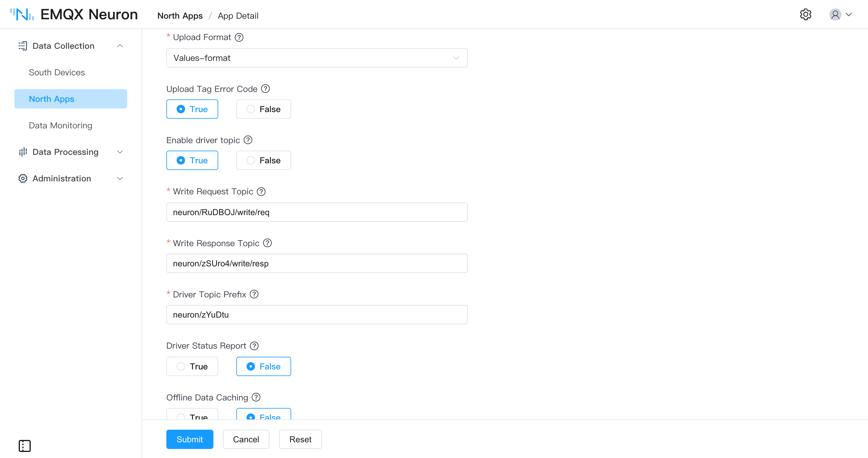868x458 pixels.
Task: Show help for Driver Topic Prefix
Action: pyautogui.click(x=254, y=294)
